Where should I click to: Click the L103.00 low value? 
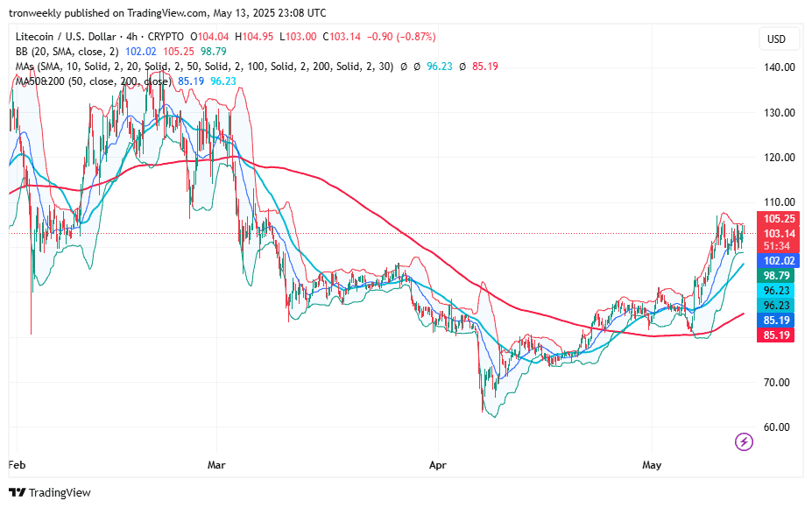298,37
